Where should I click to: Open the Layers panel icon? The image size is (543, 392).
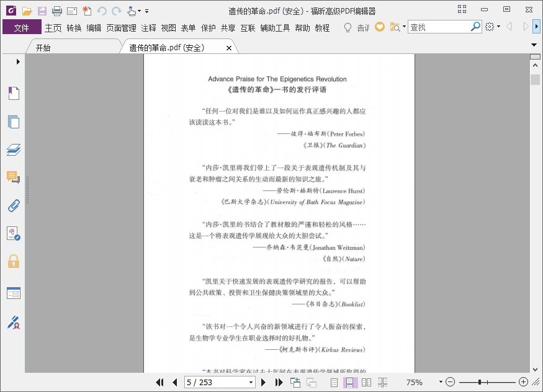point(14,149)
